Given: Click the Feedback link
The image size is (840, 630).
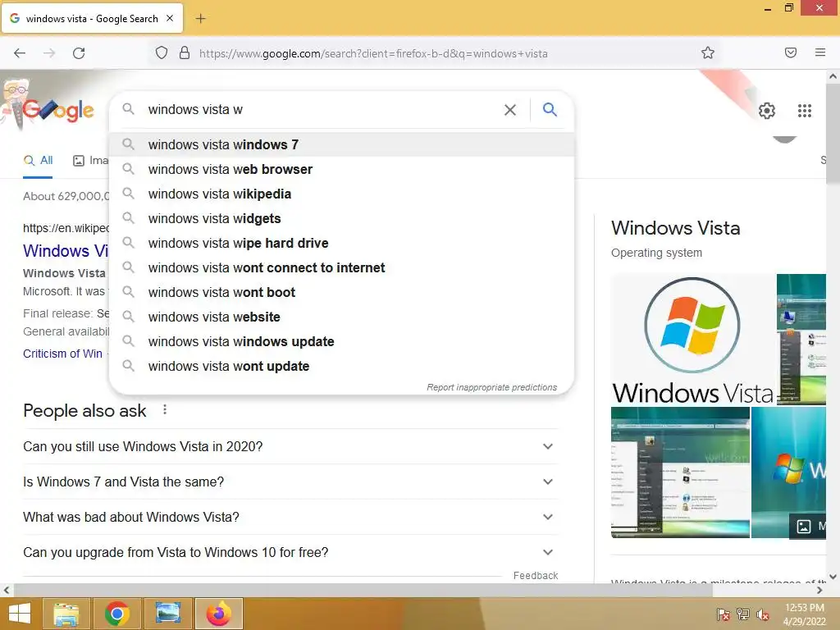Looking at the screenshot, I should point(535,575).
